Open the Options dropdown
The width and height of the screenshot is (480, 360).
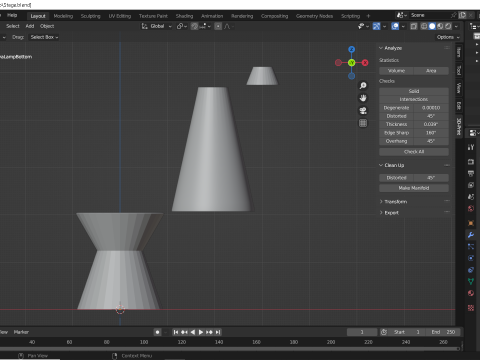point(448,37)
